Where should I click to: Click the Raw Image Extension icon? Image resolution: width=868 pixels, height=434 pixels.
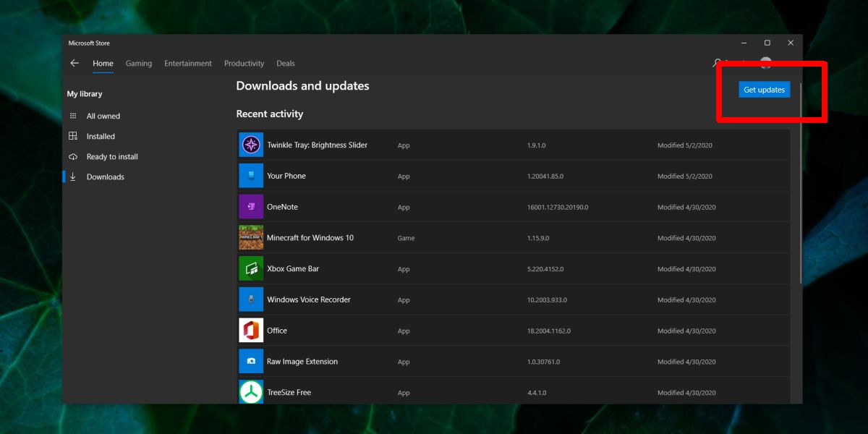pyautogui.click(x=250, y=361)
